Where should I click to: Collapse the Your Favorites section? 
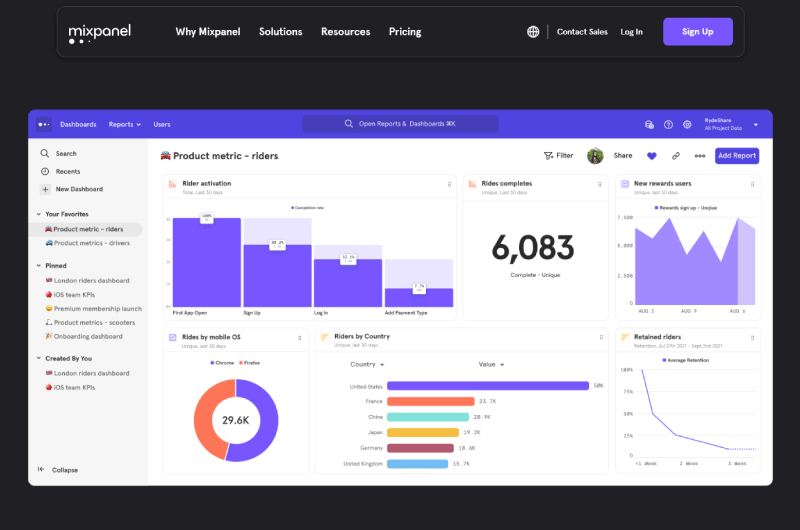coord(39,214)
